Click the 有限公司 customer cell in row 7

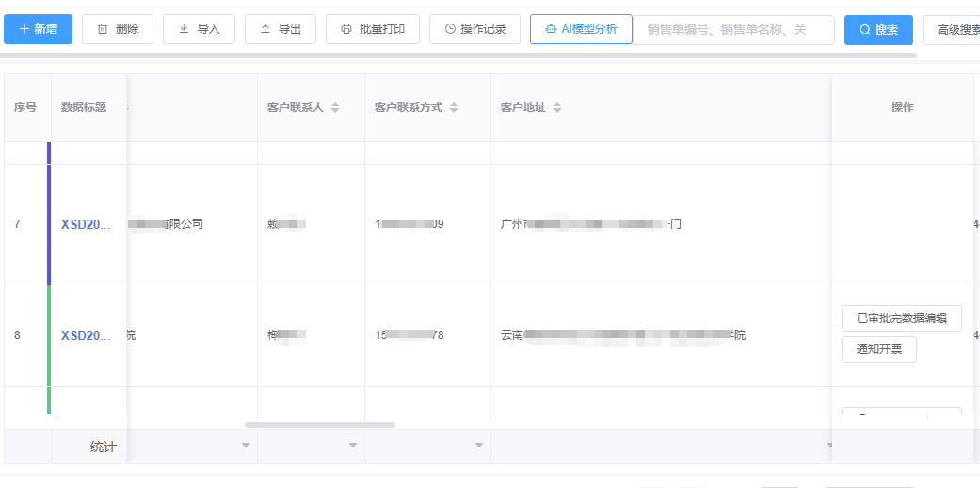coord(192,224)
